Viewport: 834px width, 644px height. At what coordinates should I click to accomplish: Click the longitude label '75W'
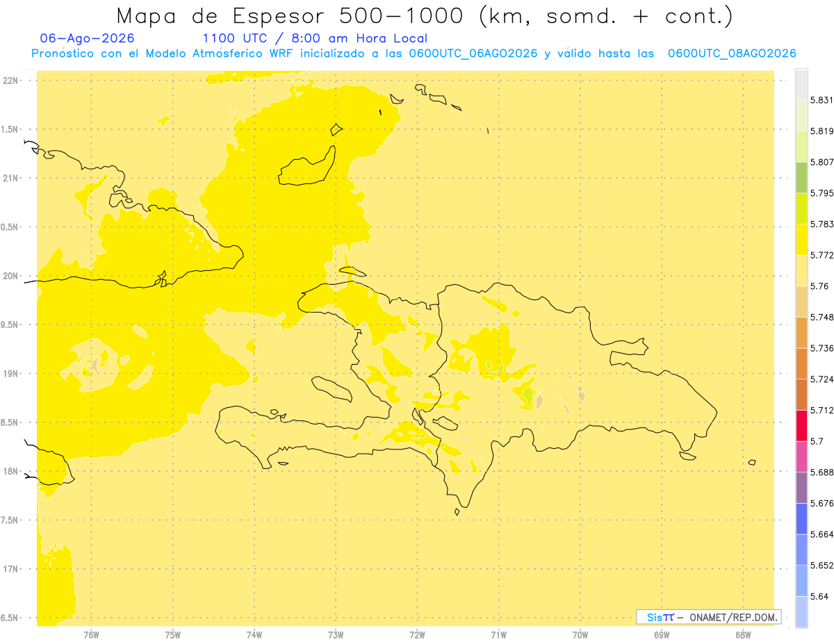coord(172,635)
